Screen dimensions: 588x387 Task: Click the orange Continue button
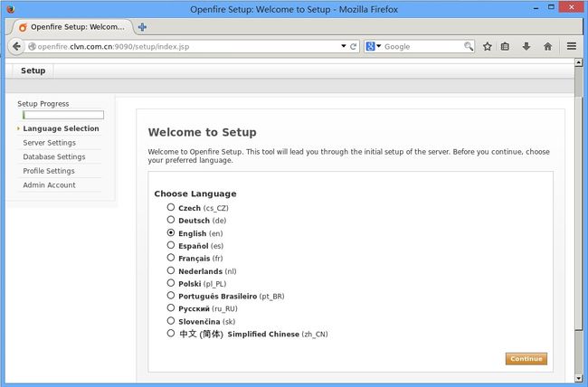click(x=526, y=358)
